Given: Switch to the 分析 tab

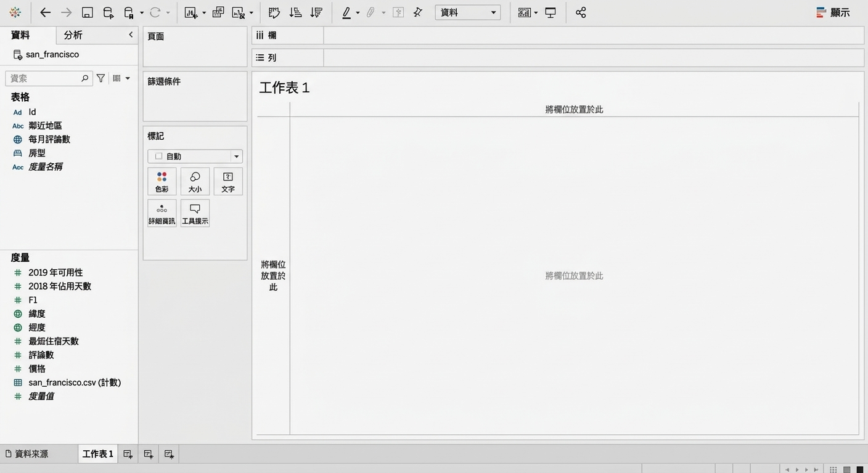Looking at the screenshot, I should pos(73,35).
